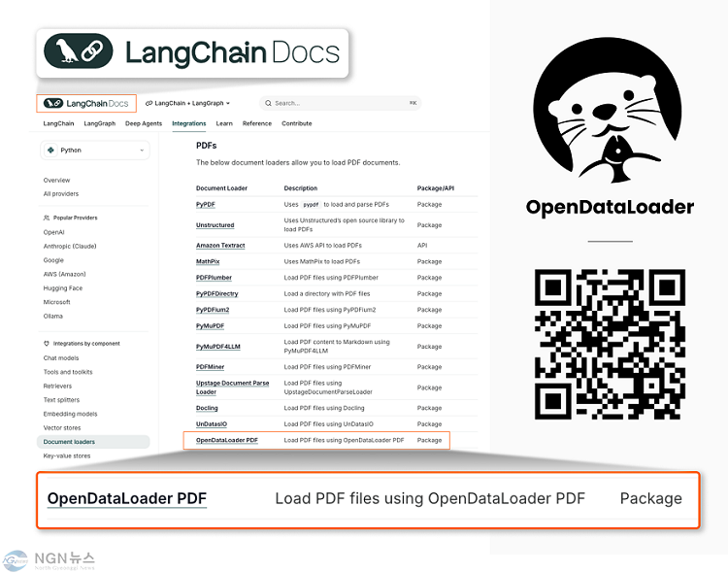The image size is (728, 573).
Task: Open Chat models in sidebar
Action: click(61, 358)
